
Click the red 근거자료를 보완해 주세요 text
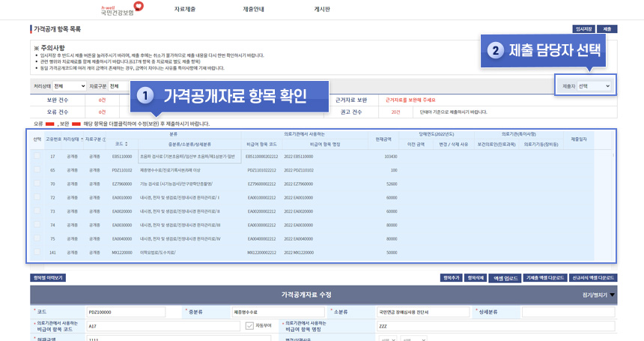(410, 100)
